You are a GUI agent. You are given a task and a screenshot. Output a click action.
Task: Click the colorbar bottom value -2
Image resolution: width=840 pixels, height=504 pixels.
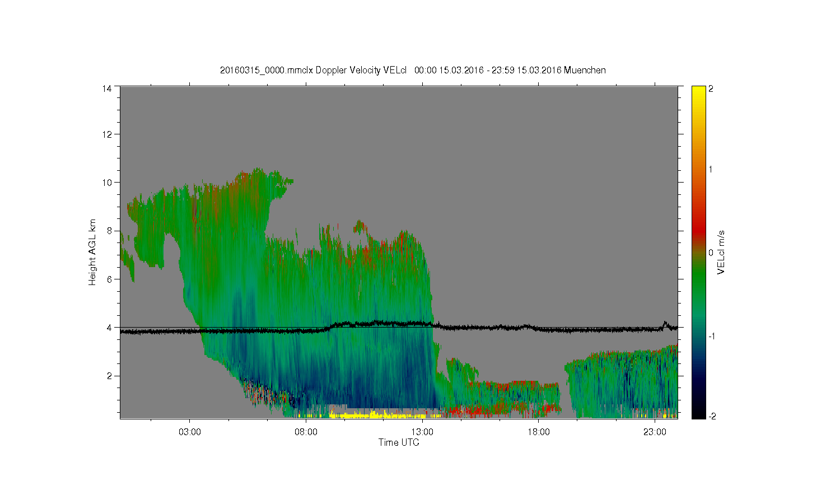(711, 416)
